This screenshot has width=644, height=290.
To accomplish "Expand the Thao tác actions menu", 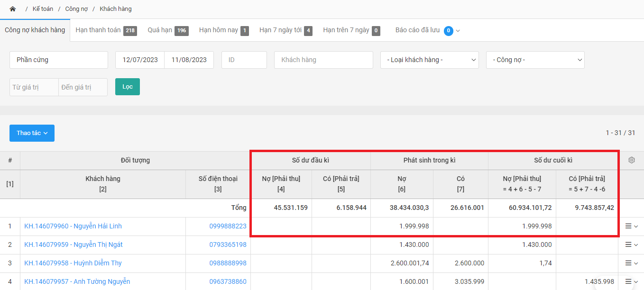I will [x=32, y=133].
